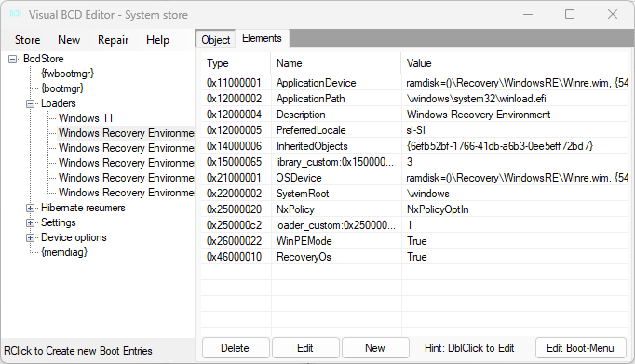Select the Windows 11 loader entry
Screen dimensions: 635x364
pyautogui.click(x=86, y=118)
